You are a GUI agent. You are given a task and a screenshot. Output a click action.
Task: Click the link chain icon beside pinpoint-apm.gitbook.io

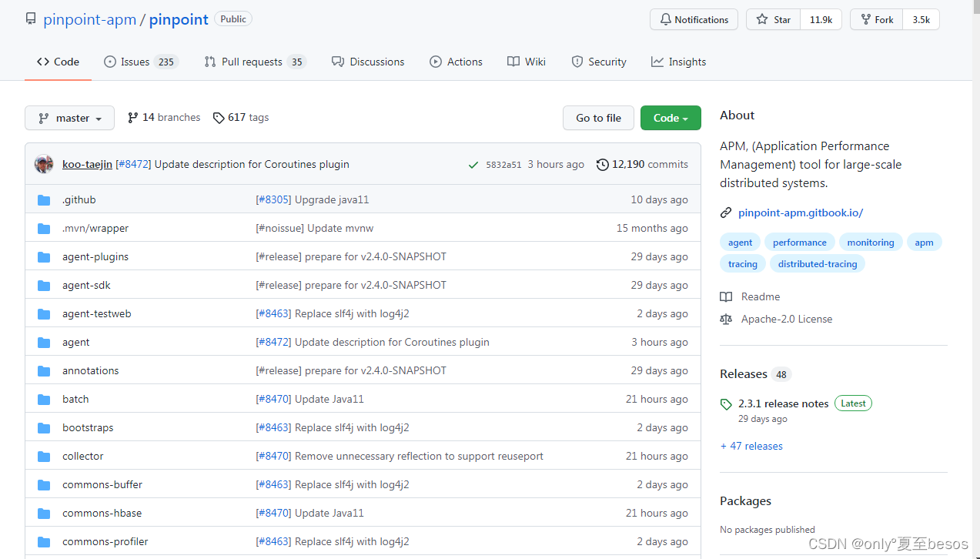(726, 213)
